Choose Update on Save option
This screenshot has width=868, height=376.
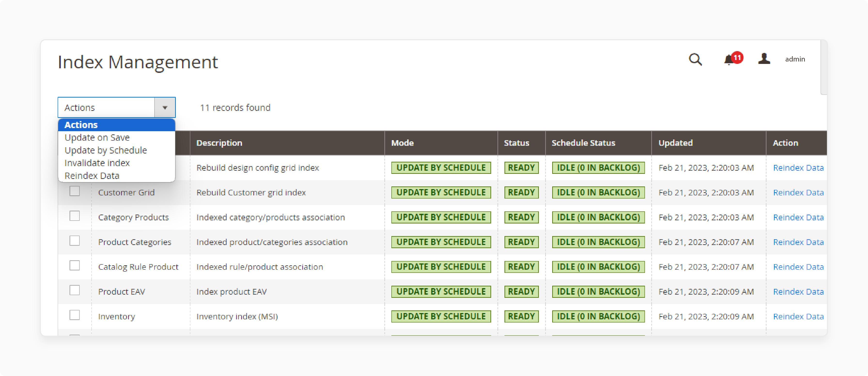point(116,138)
